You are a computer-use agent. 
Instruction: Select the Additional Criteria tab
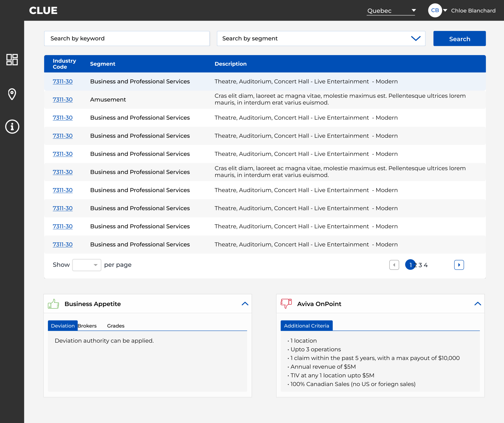[307, 326]
